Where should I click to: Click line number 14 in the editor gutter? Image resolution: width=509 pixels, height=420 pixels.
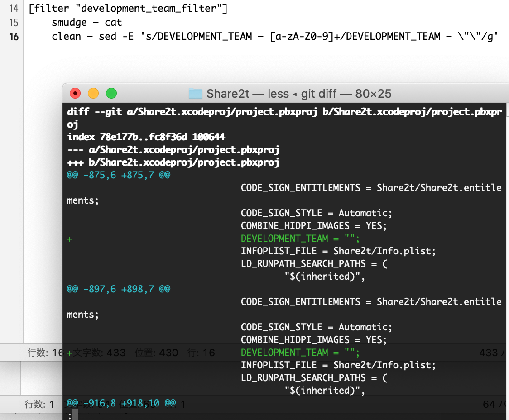[x=14, y=8]
